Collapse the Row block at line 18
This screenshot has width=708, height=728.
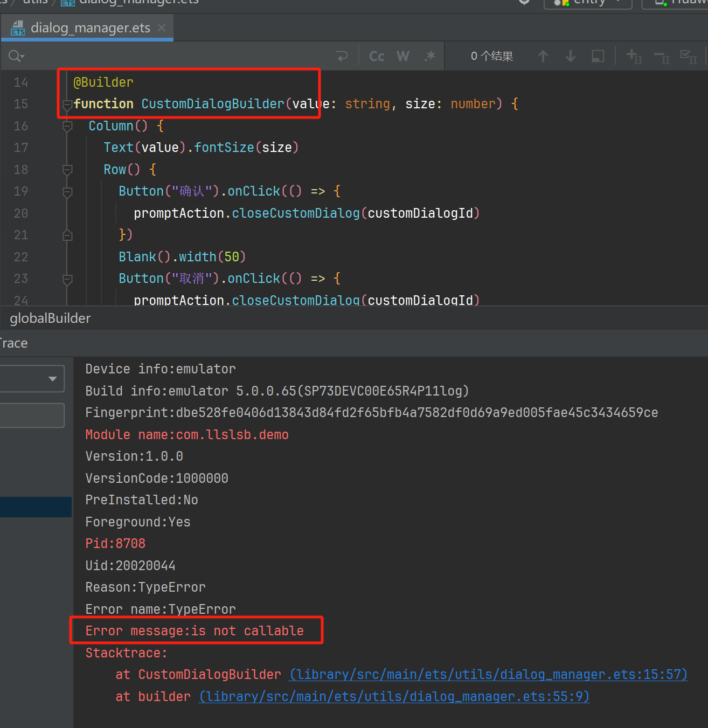click(x=67, y=170)
